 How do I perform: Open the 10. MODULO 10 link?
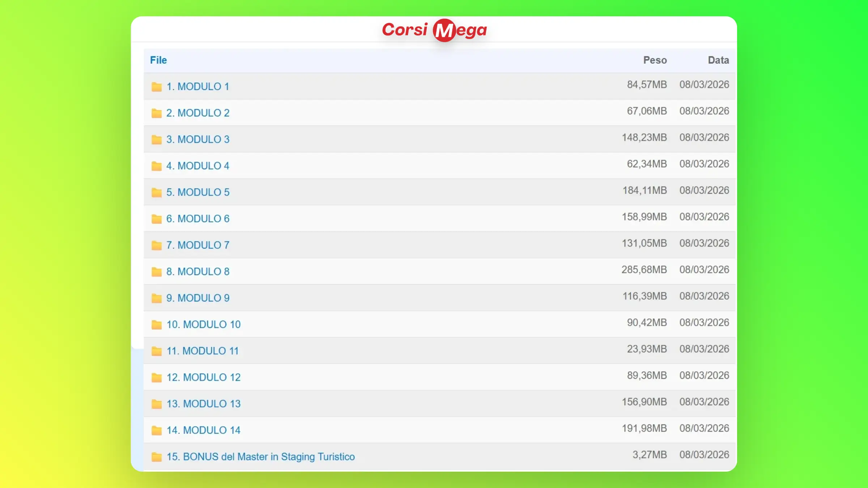point(204,324)
